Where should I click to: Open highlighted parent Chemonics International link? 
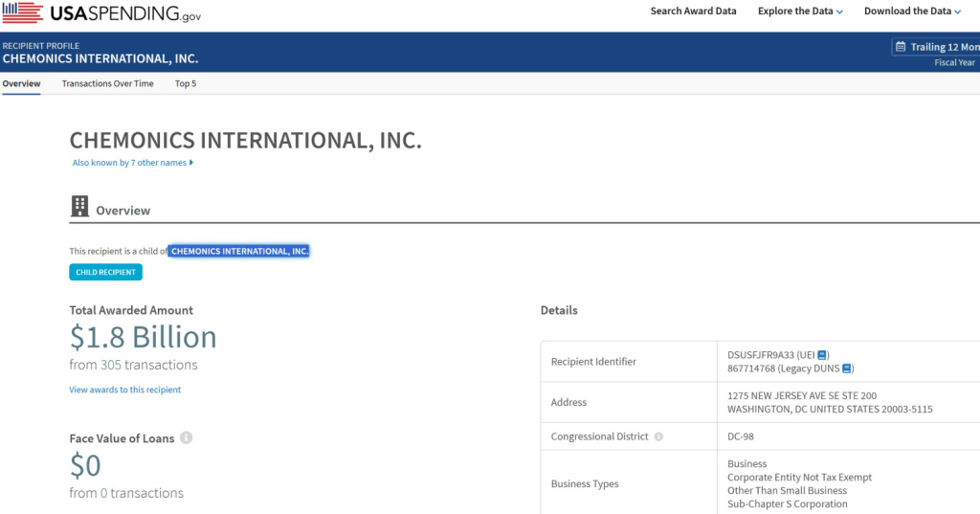point(239,252)
